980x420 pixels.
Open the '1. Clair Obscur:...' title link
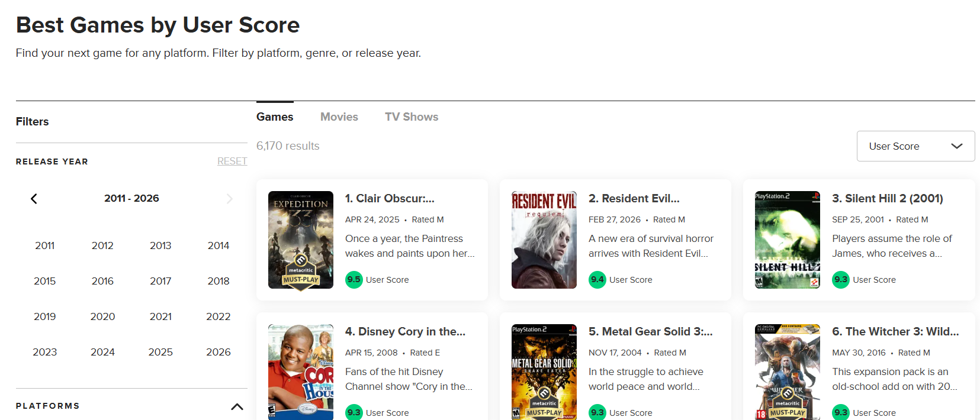(390, 199)
